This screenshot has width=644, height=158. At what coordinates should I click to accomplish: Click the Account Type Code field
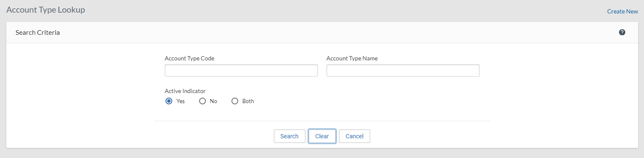tap(241, 70)
